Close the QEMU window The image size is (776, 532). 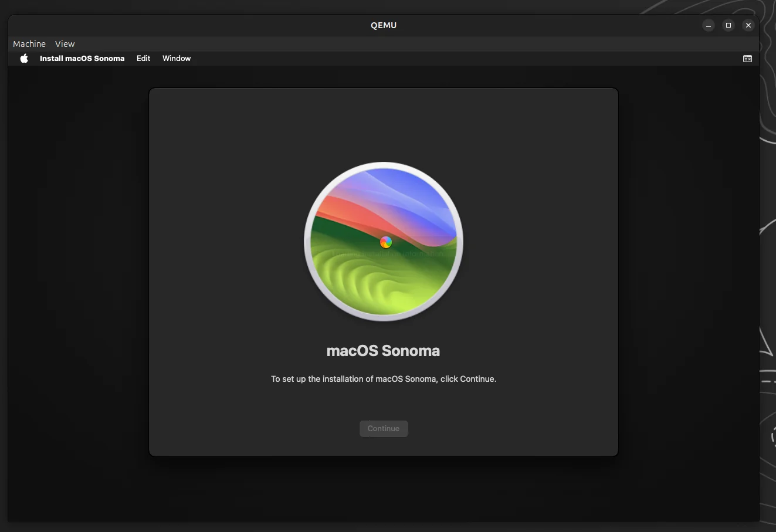pos(748,25)
